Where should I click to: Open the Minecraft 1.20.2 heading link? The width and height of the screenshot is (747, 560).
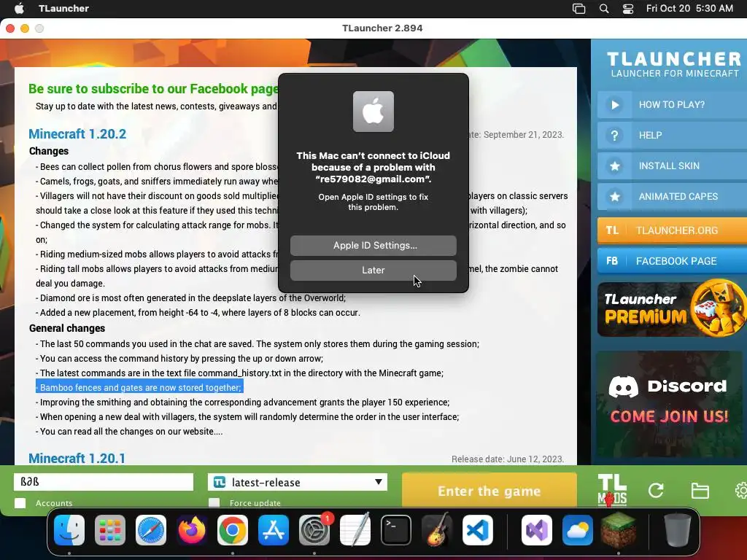(77, 134)
